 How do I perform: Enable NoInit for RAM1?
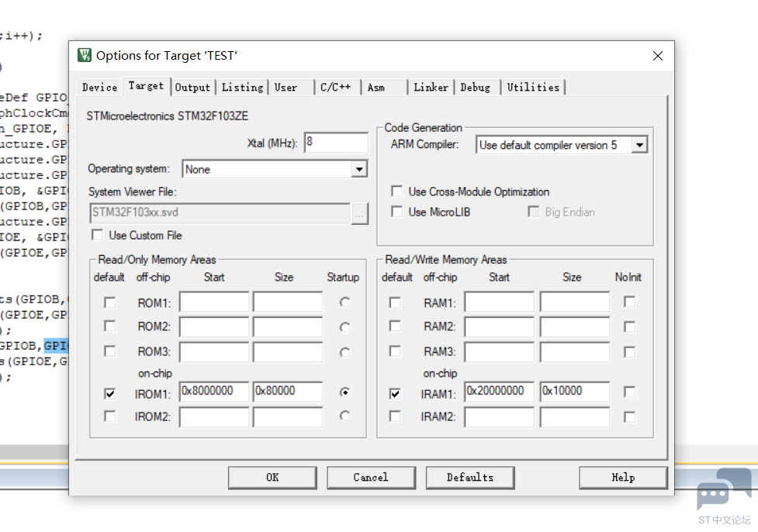[629, 302]
